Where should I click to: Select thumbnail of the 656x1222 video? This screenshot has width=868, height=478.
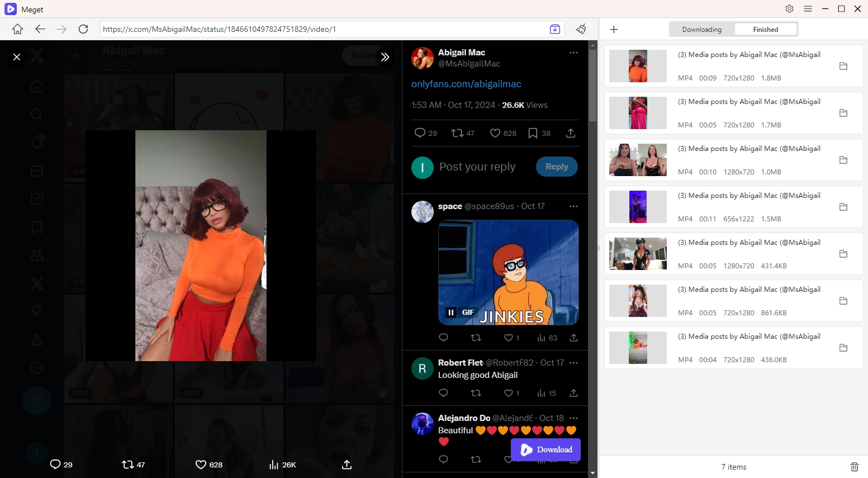click(638, 207)
